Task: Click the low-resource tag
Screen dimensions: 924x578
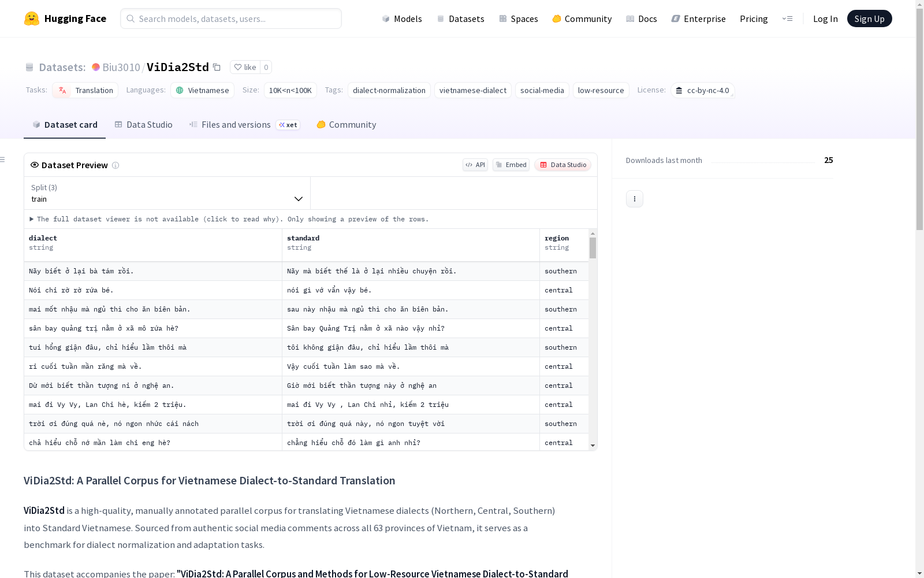Action: 601,90
